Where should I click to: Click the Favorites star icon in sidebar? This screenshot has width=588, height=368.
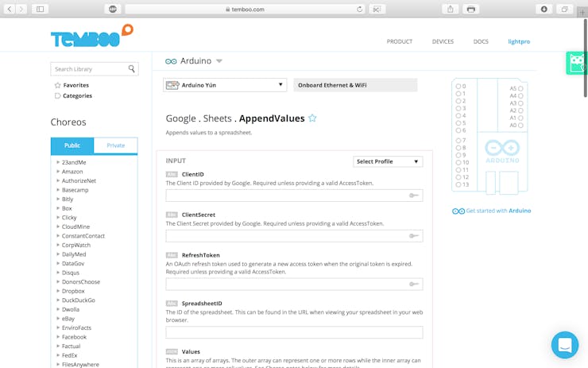[57, 85]
